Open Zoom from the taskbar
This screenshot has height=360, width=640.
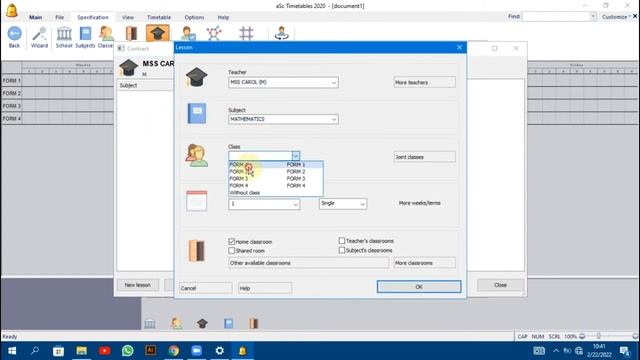197,351
